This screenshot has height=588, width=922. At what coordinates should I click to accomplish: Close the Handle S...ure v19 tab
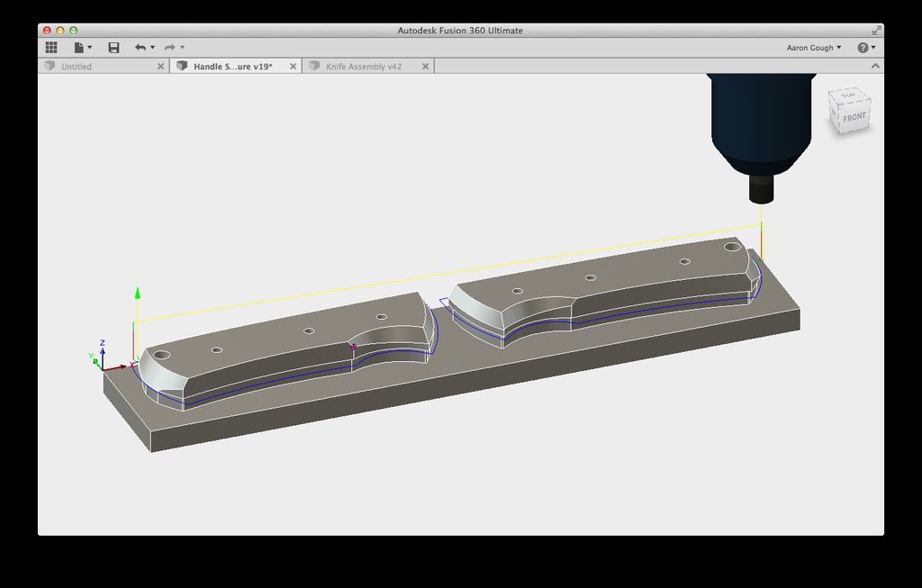294,67
